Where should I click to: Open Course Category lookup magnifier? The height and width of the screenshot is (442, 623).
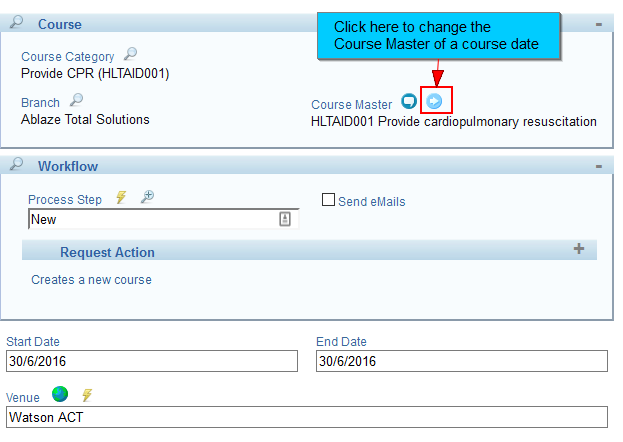click(130, 54)
